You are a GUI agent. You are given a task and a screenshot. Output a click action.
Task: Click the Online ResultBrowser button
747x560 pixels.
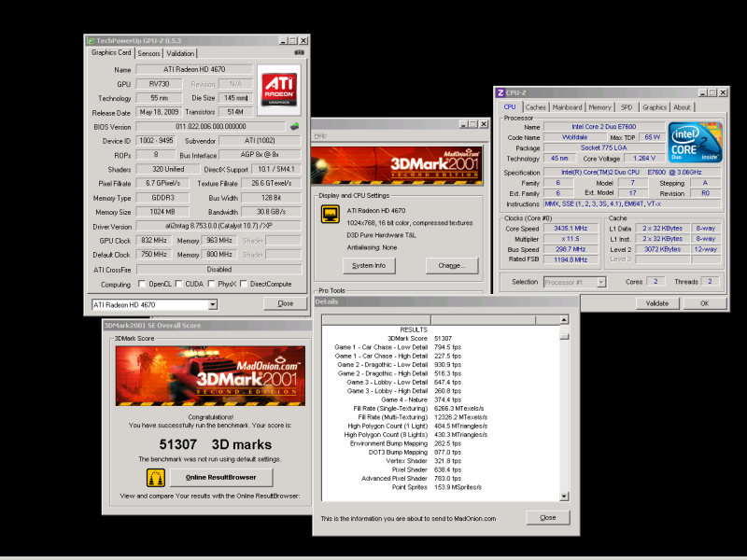pyautogui.click(x=221, y=477)
